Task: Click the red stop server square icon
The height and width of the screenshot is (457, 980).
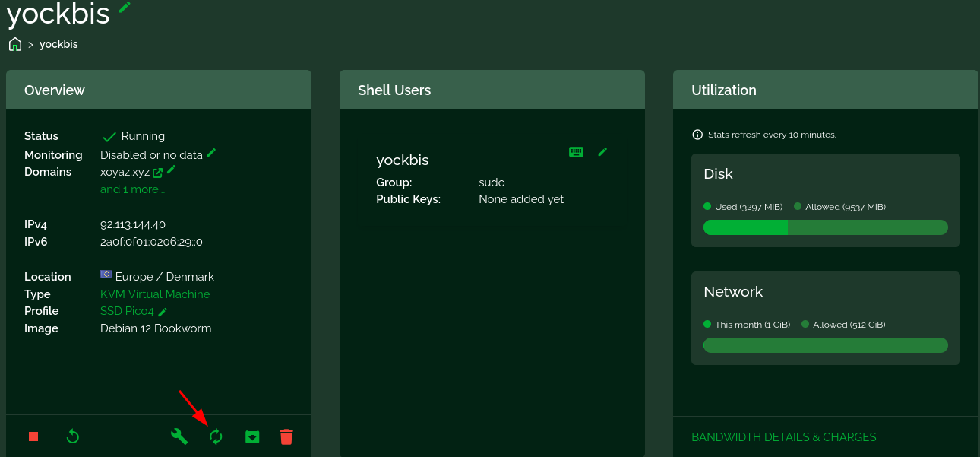Action: point(33,436)
